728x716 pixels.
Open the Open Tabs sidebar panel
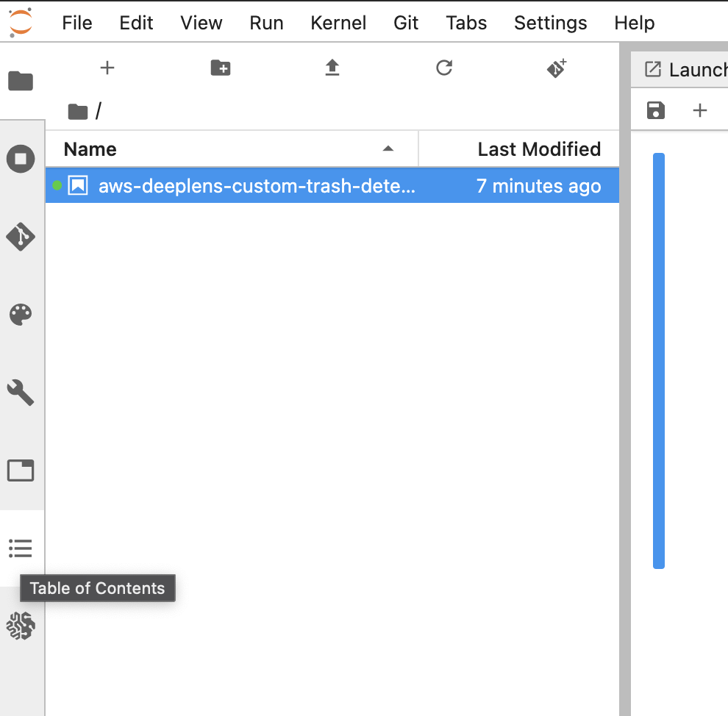click(x=21, y=470)
